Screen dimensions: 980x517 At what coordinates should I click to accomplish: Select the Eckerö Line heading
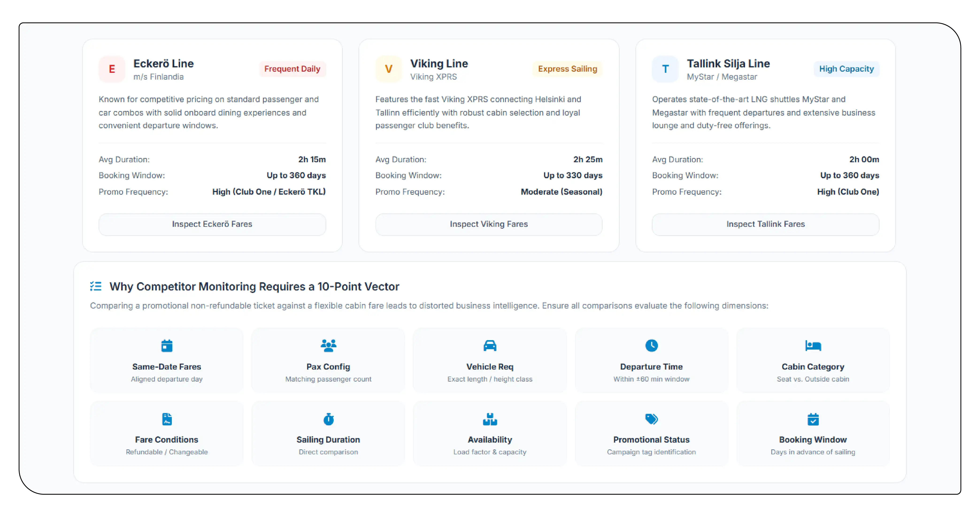pos(163,64)
